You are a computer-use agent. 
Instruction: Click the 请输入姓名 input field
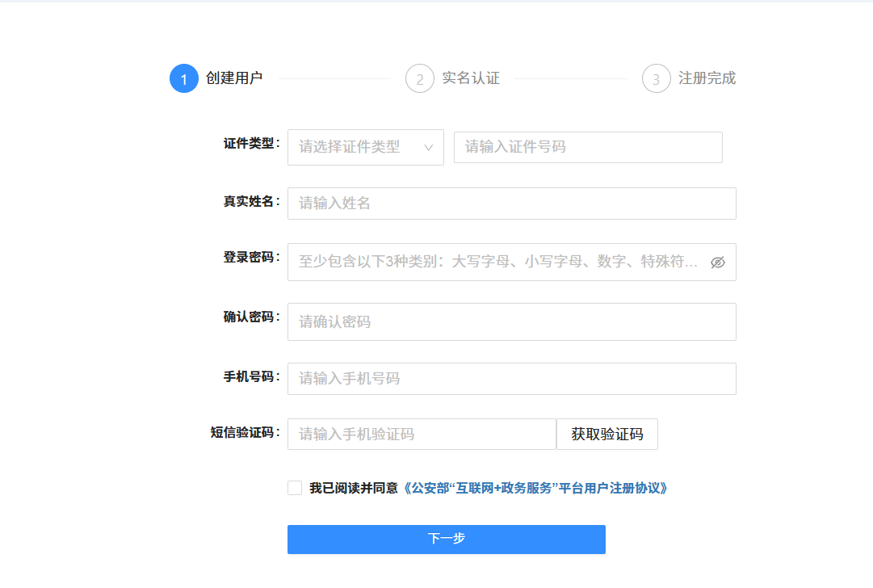click(511, 203)
